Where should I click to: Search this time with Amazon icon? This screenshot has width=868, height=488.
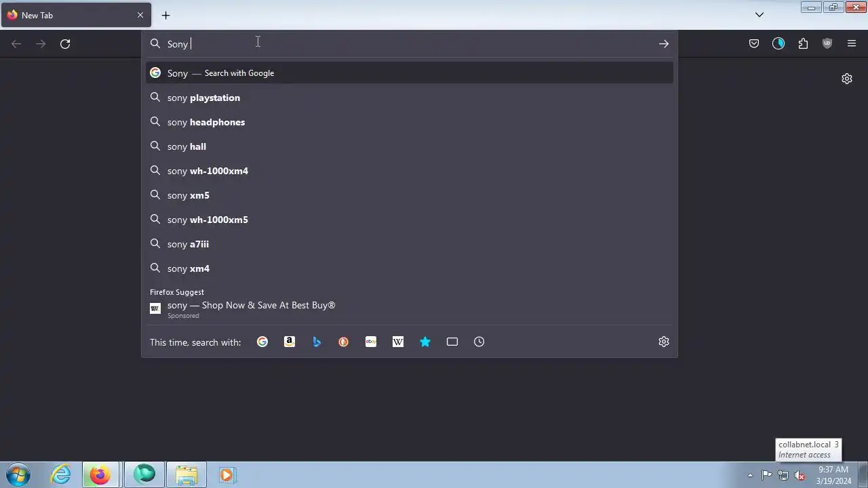coord(290,342)
